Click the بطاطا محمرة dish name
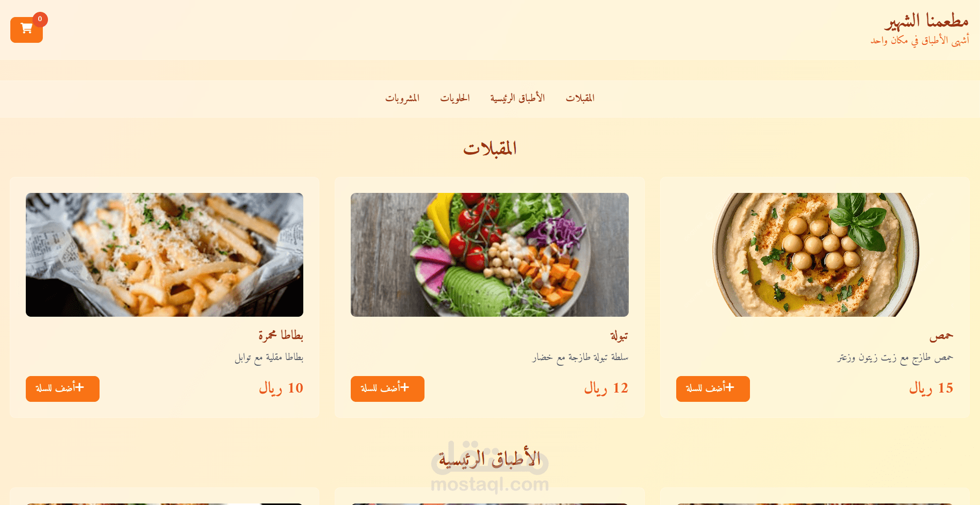The image size is (980, 505). [x=281, y=335]
